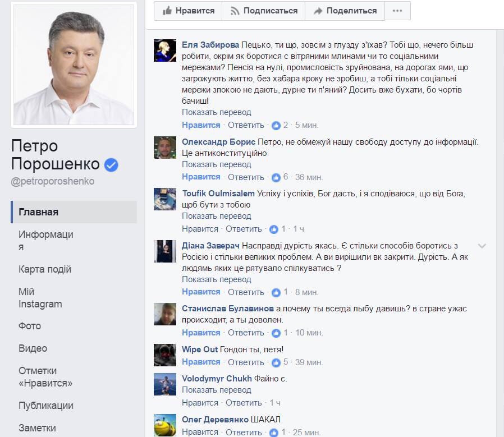Open the like count icon on Еля Забирова's comment
Screen dimensions: 504x437
(x=276, y=125)
